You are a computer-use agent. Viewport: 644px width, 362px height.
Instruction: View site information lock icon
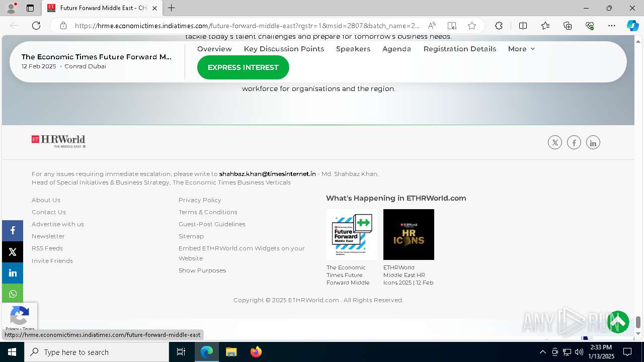pos(63,26)
